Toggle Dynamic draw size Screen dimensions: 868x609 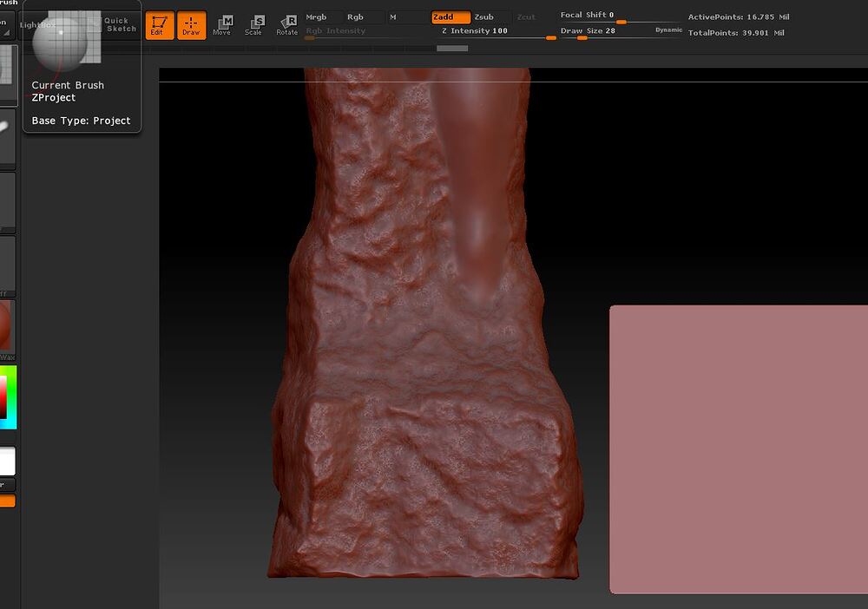[668, 29]
